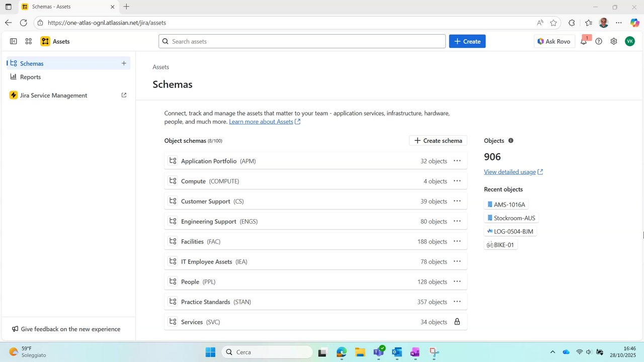
Task: Open browser read aloud icon
Action: pos(540,23)
